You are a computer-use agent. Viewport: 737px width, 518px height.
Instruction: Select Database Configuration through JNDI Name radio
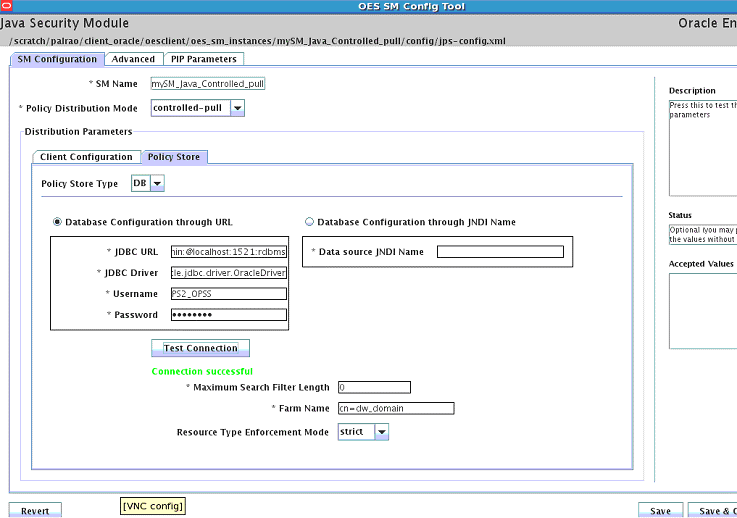(309, 222)
